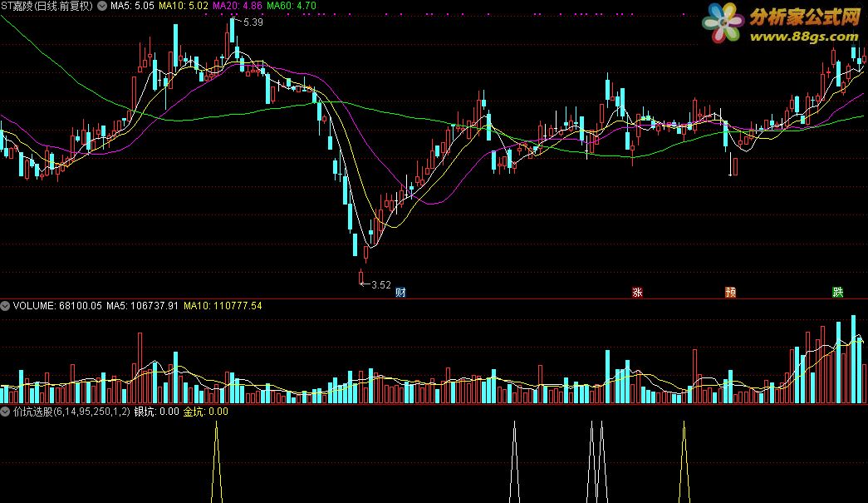Click the 财 finance marker icon

pos(401,293)
